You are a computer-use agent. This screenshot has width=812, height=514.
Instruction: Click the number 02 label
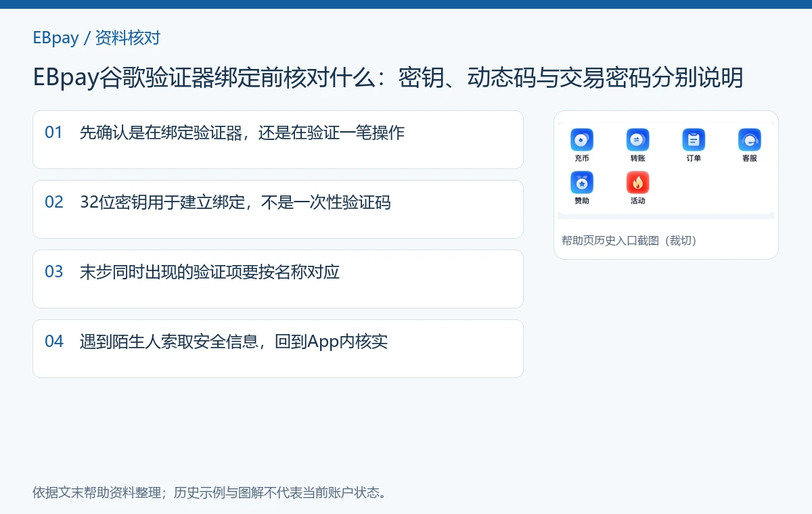coord(53,202)
